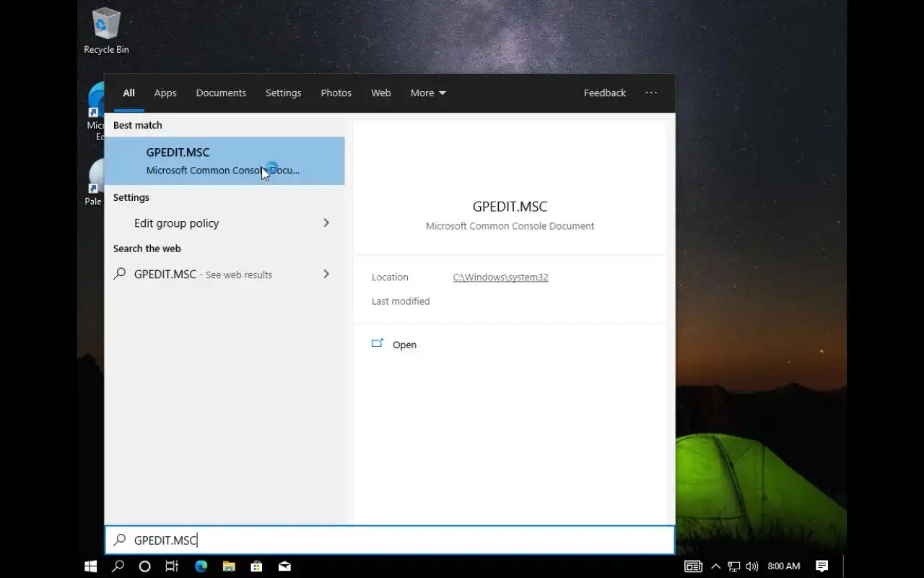Viewport: 924px width, 578px height.
Task: Click the Search the web heading
Action: (147, 249)
